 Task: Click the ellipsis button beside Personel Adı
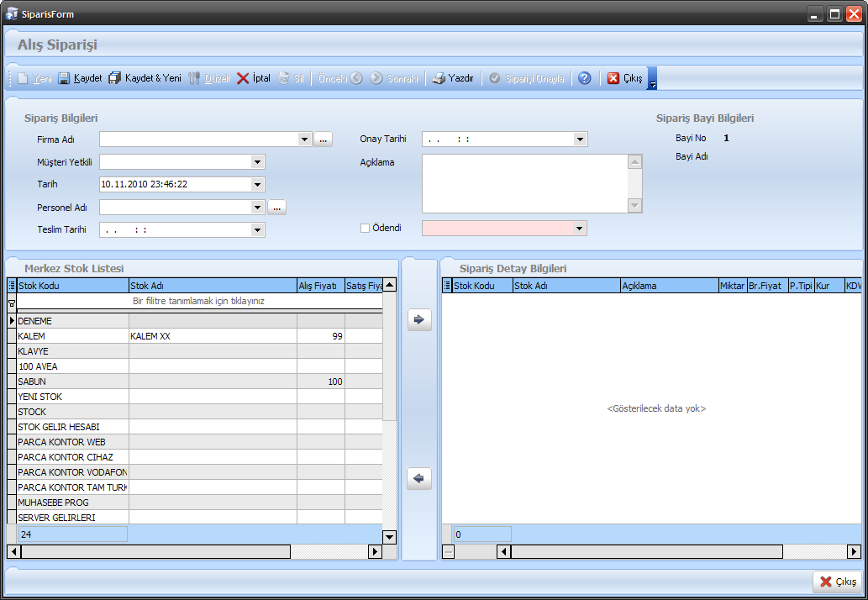277,208
